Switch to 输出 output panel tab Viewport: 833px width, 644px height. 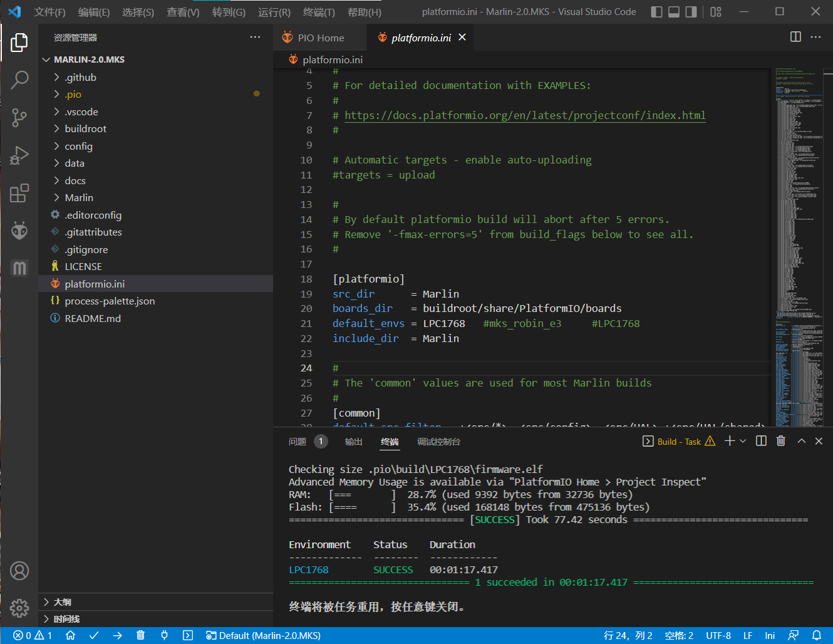tap(354, 442)
